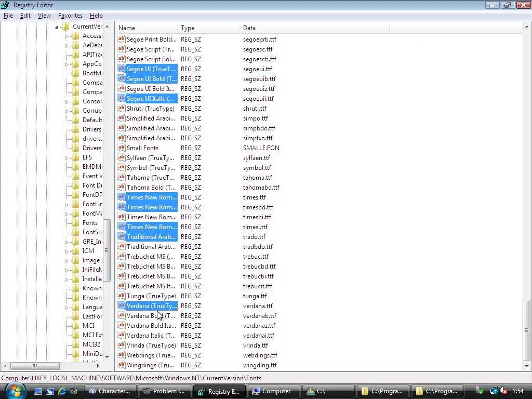532x399 pixels.
Task: Click the Drivers folder icon in tree
Action: tap(76, 129)
